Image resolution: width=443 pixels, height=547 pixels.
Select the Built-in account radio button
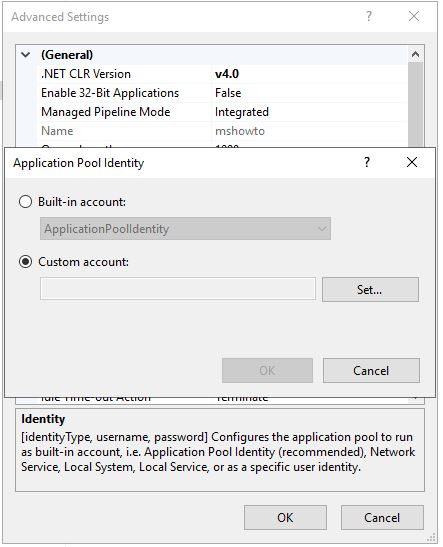point(25,202)
